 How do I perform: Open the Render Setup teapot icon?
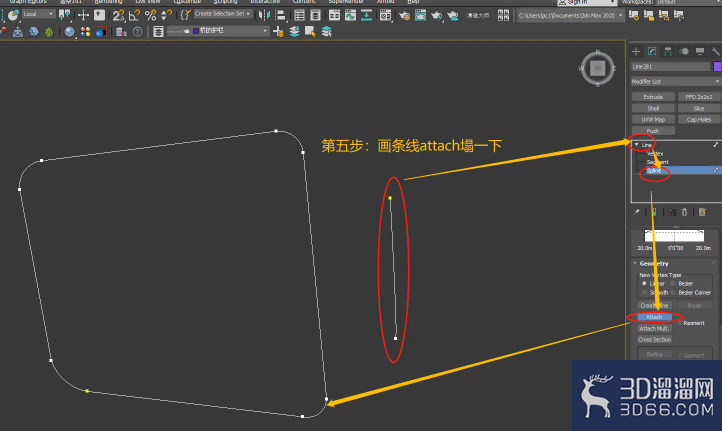coord(404,16)
